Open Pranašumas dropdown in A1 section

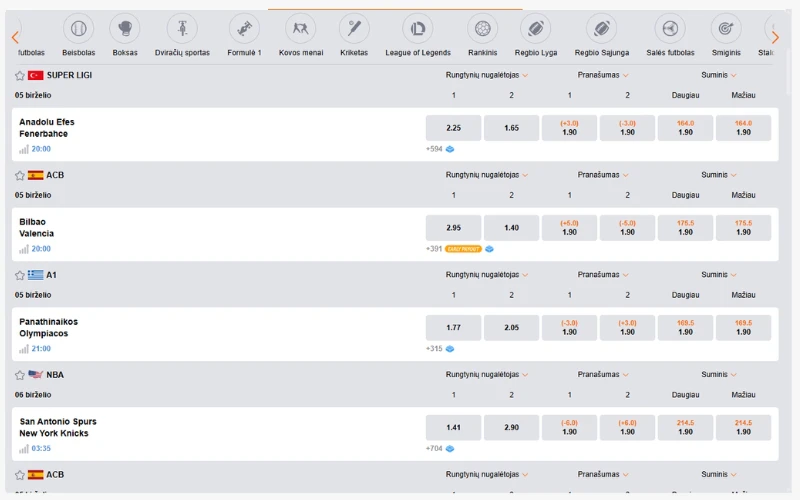click(x=603, y=274)
